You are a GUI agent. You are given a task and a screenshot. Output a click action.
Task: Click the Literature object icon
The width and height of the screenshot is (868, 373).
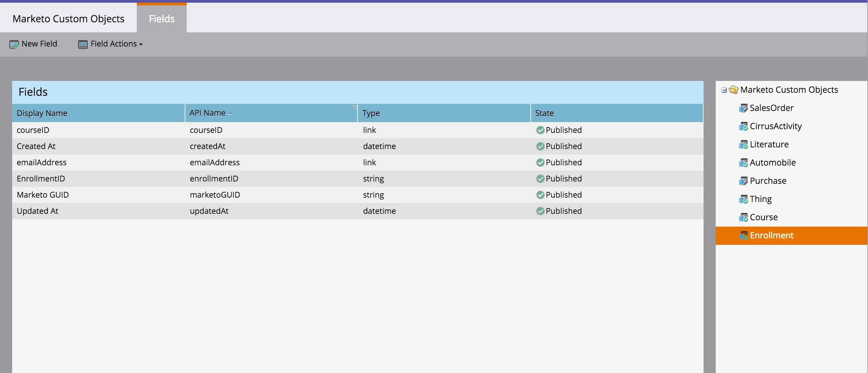point(743,145)
